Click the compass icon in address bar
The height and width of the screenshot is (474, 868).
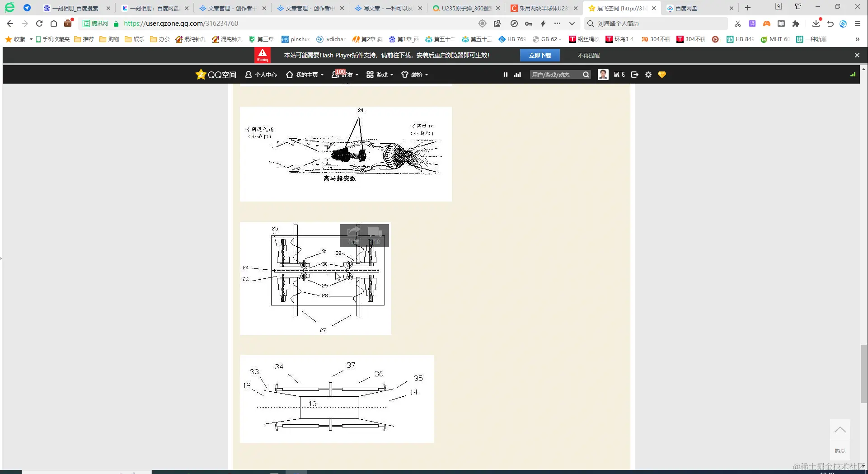(514, 23)
